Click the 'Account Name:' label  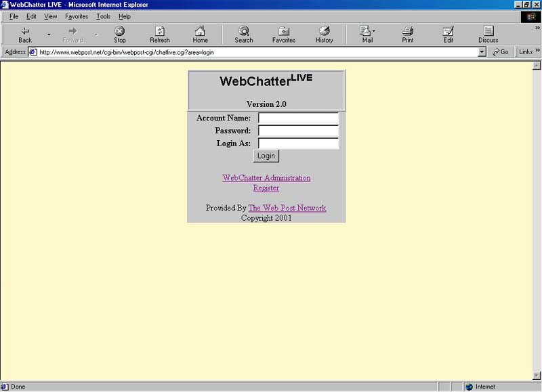224,118
